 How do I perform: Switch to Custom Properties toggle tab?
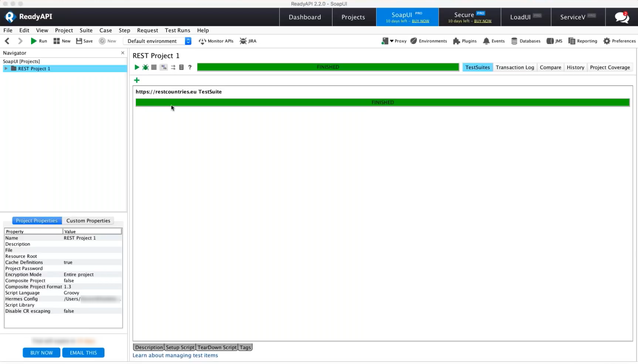pyautogui.click(x=88, y=220)
